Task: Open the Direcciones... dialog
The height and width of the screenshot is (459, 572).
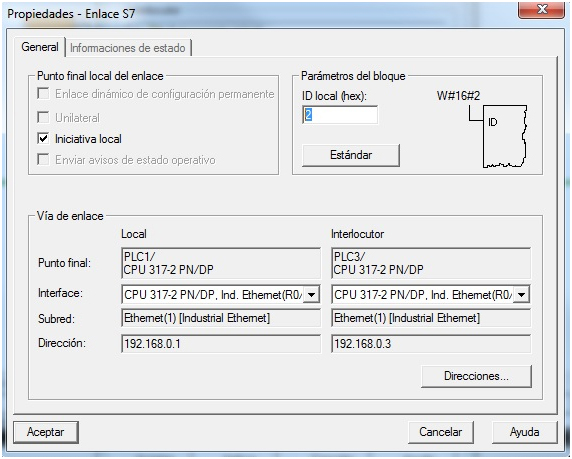Action: click(x=476, y=376)
